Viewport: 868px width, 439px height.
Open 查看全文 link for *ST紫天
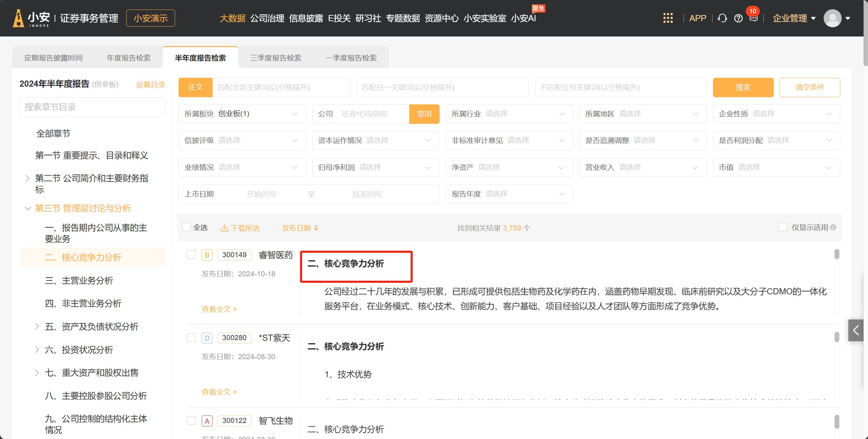coord(219,392)
